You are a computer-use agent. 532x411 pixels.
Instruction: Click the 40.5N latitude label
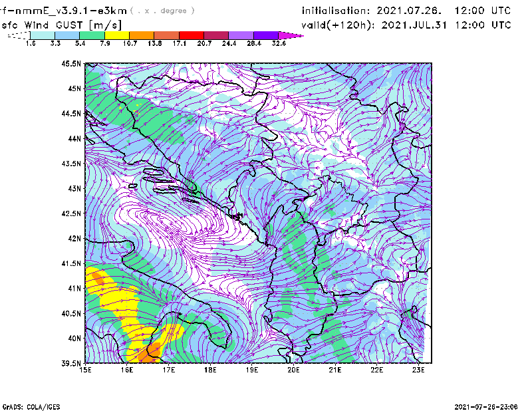(71, 314)
